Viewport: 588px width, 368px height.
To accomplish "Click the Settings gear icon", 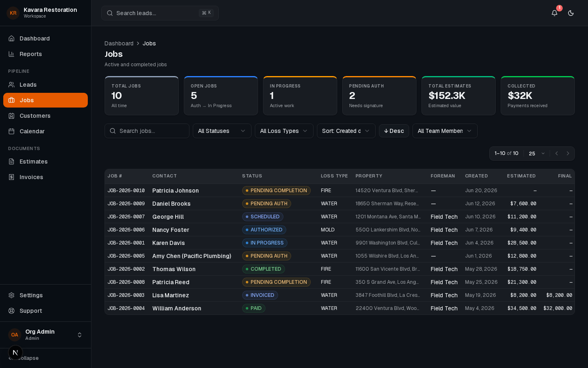I will [x=11, y=295].
